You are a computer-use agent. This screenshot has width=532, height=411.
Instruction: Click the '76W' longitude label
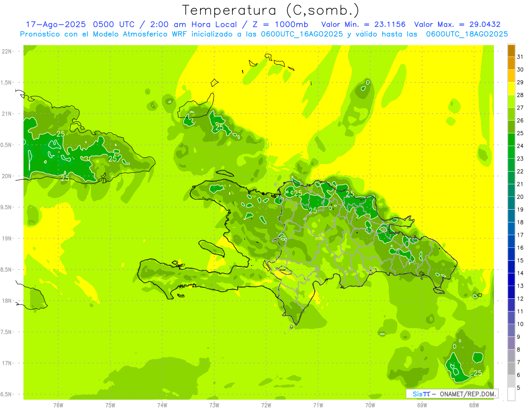pos(58,405)
